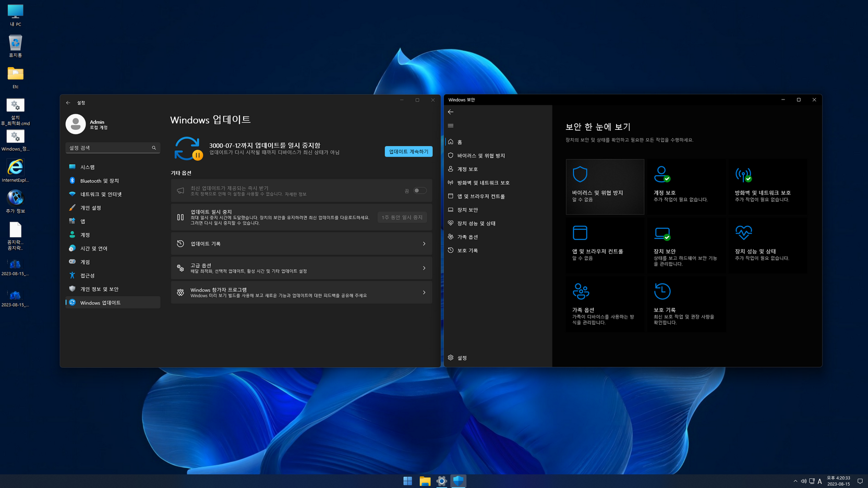Select 시간 및 언어 in settings sidebar
This screenshot has height=488, width=868.
pyautogui.click(x=113, y=249)
